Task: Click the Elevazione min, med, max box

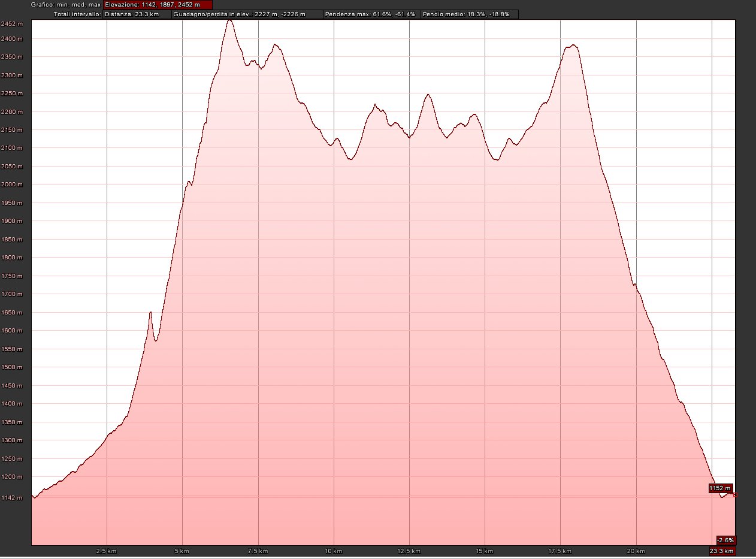Action: tap(157, 5)
